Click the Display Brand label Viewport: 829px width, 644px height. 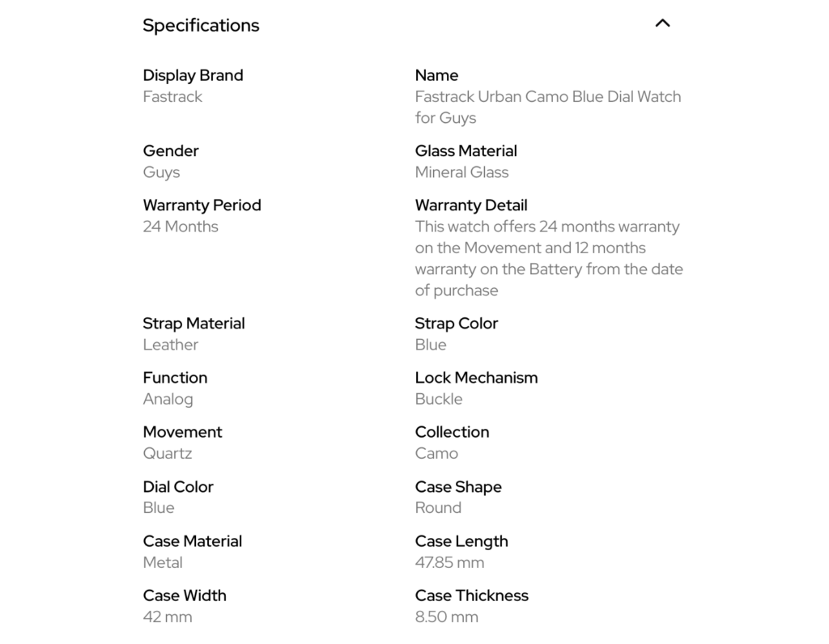193,75
